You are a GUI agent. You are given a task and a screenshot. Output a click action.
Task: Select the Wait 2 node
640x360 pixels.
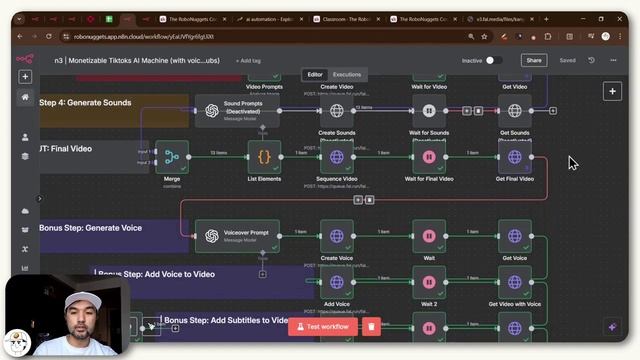(429, 282)
